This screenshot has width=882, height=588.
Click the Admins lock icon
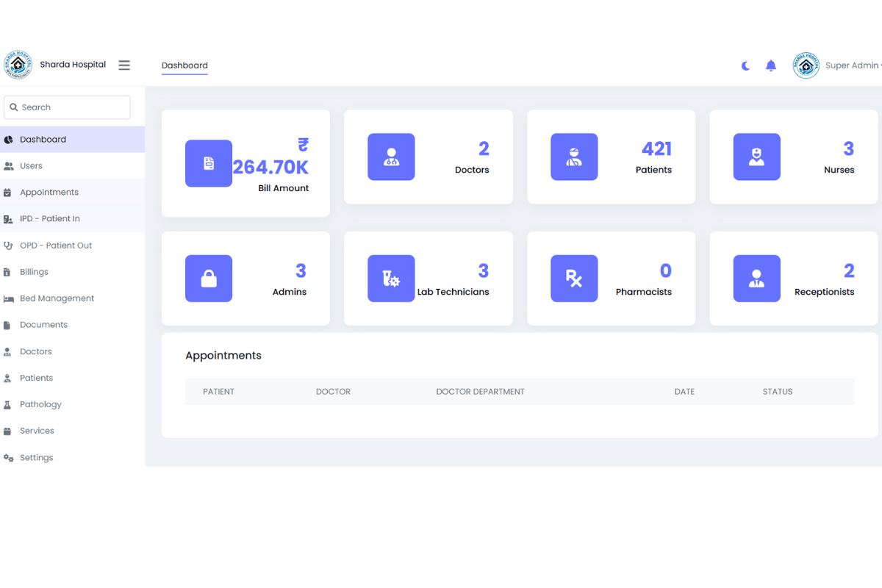(209, 279)
